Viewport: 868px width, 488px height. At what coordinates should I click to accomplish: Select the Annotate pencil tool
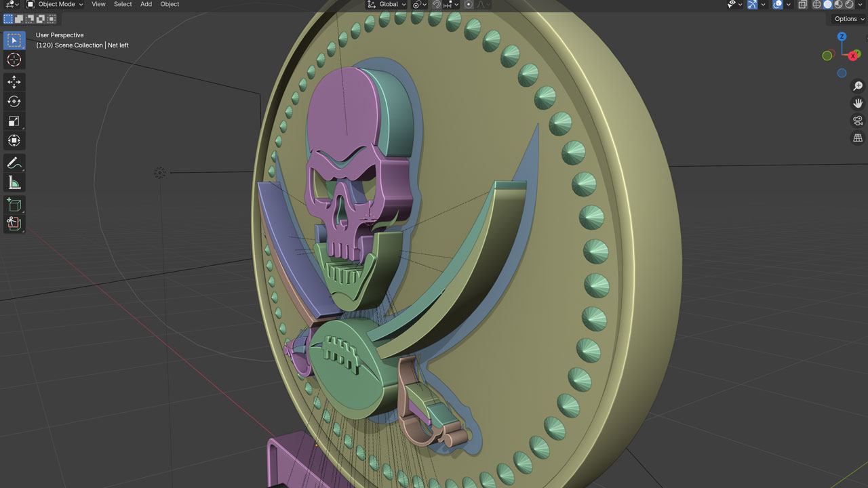click(14, 163)
